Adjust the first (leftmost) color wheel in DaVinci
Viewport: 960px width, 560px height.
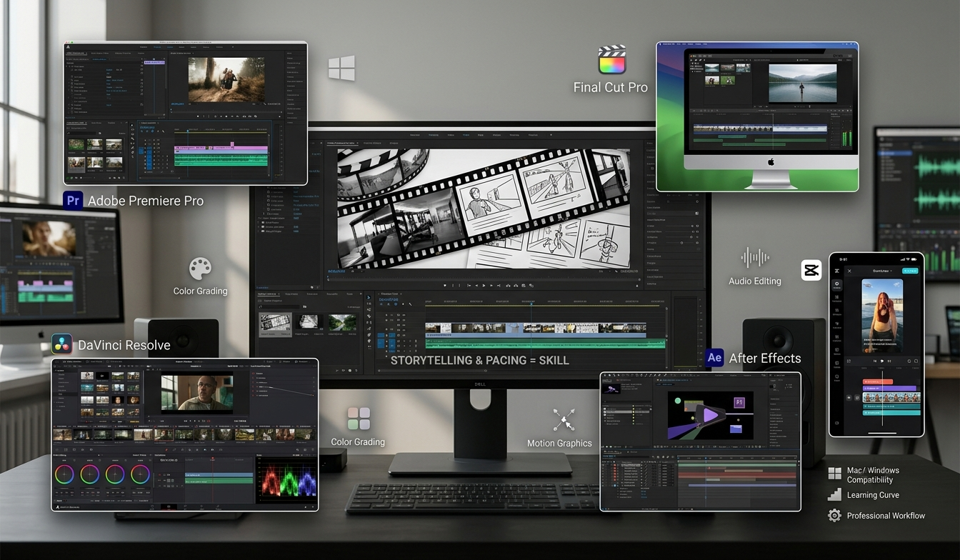[x=64, y=474]
